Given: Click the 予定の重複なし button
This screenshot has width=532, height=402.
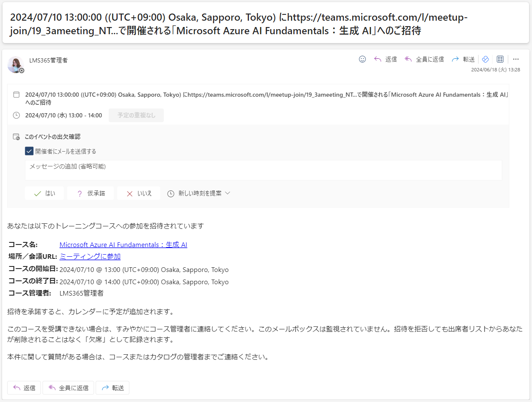Looking at the screenshot, I should [136, 115].
